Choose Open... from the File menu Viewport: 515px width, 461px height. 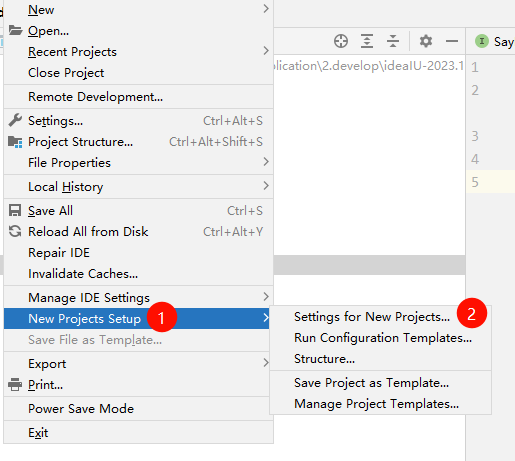pyautogui.click(x=138, y=31)
